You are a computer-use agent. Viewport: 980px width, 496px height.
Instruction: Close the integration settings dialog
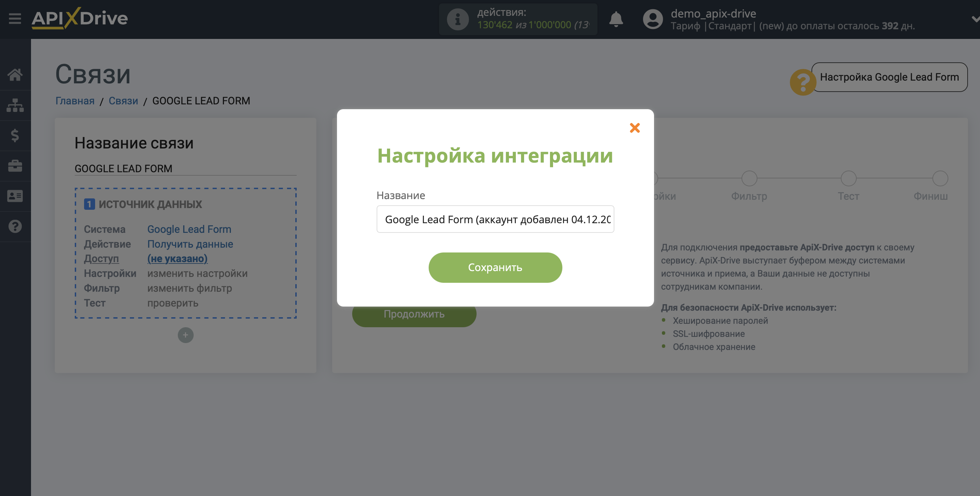click(635, 128)
